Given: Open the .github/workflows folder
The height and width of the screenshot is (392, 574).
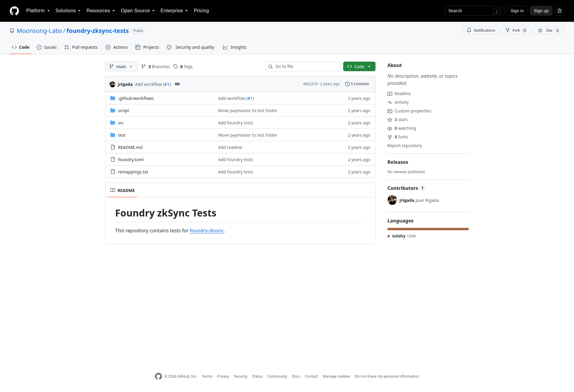Looking at the screenshot, I should [x=136, y=98].
